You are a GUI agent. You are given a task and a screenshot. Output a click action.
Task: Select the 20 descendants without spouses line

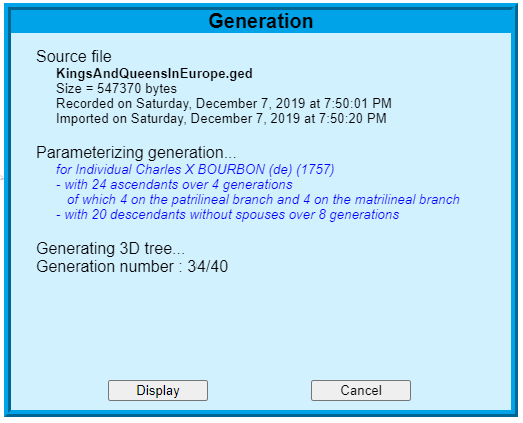click(227, 215)
